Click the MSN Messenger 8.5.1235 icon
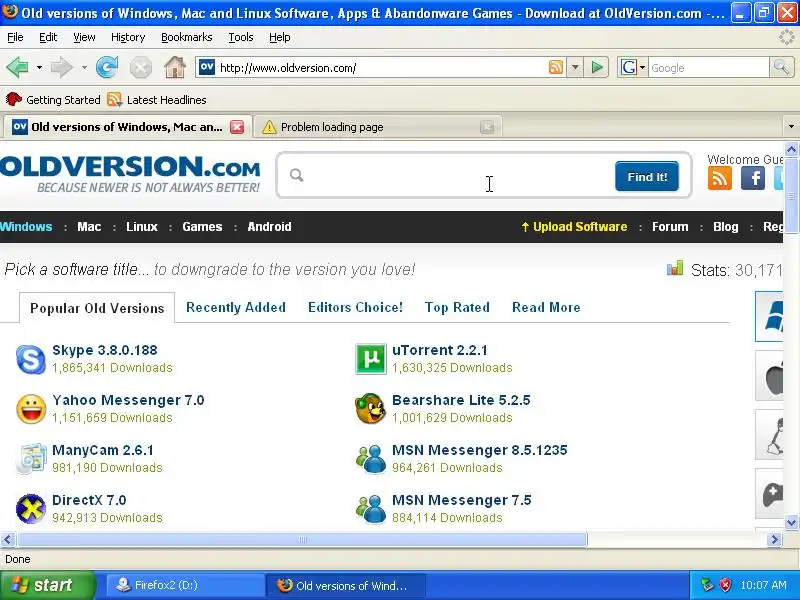 click(x=371, y=459)
